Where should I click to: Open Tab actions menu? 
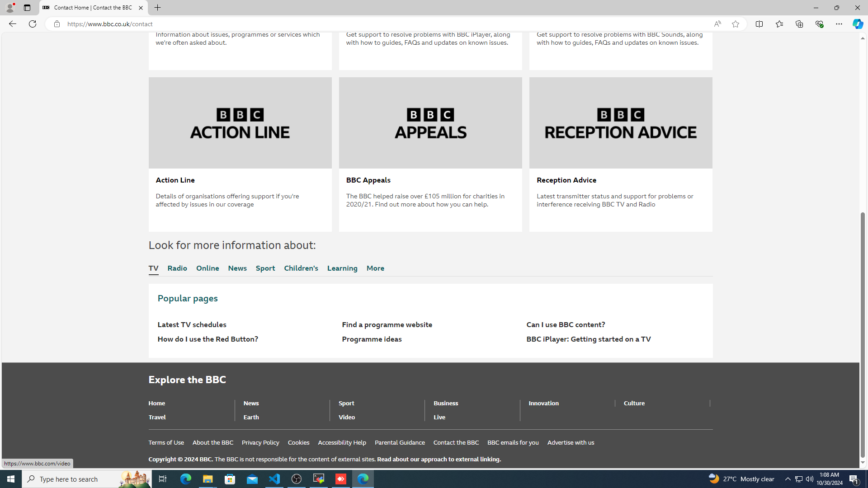27,8
